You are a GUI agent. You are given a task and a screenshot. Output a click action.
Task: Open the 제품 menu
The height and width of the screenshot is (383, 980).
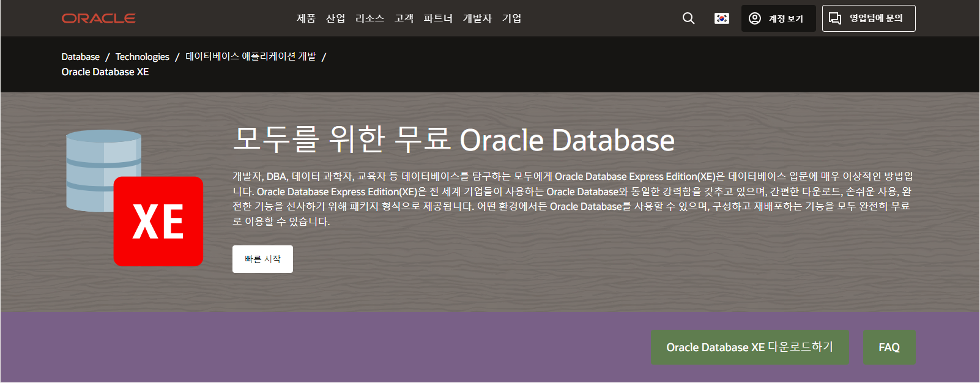tap(306, 18)
